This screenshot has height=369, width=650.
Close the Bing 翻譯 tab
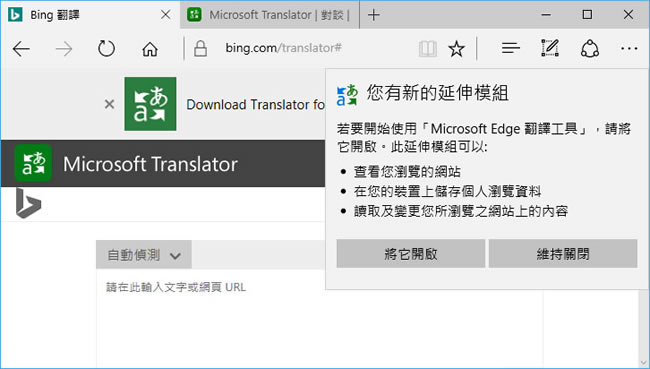pos(165,15)
